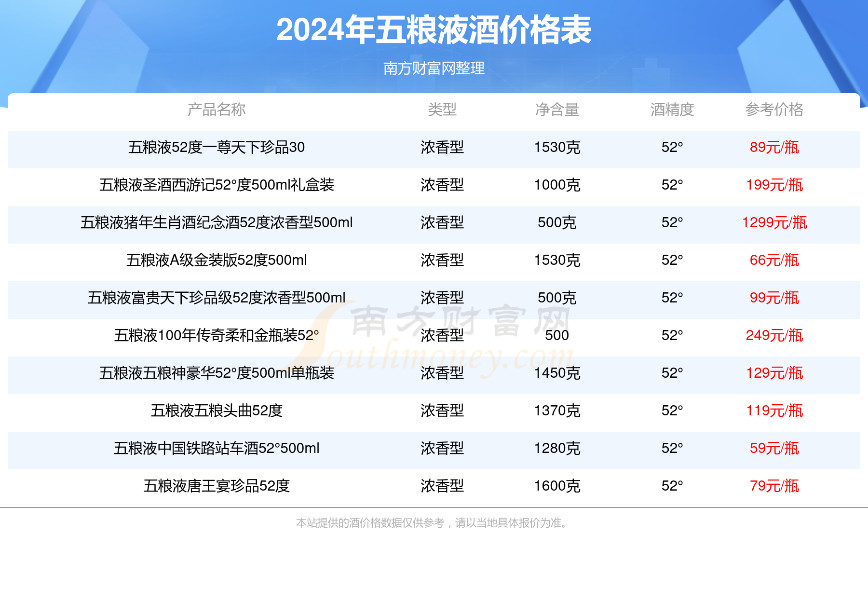Click 52° in 五粮头曲 row
Image resolution: width=868 pixels, height=603 pixels.
click(672, 411)
